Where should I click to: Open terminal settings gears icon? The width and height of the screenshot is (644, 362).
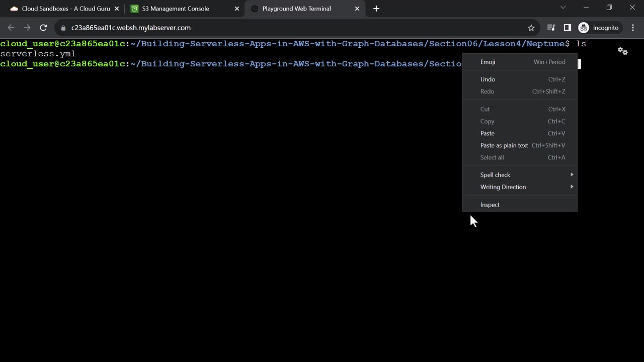(623, 51)
